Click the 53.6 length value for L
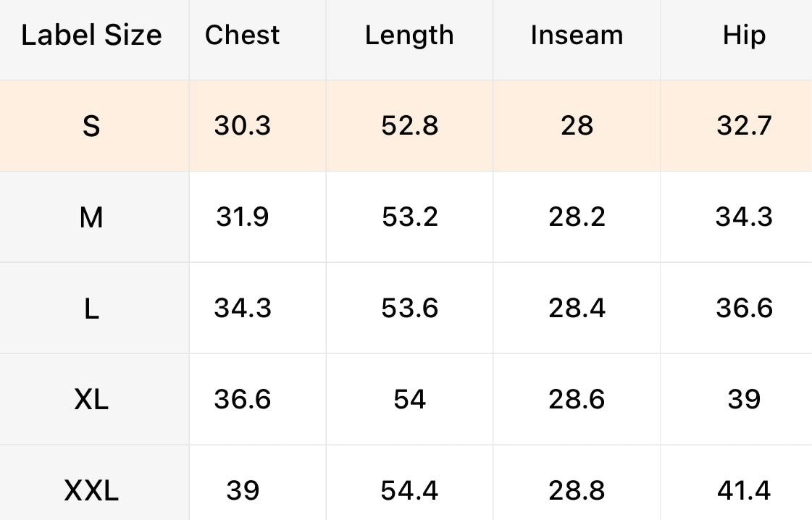This screenshot has width=812, height=520. (409, 309)
